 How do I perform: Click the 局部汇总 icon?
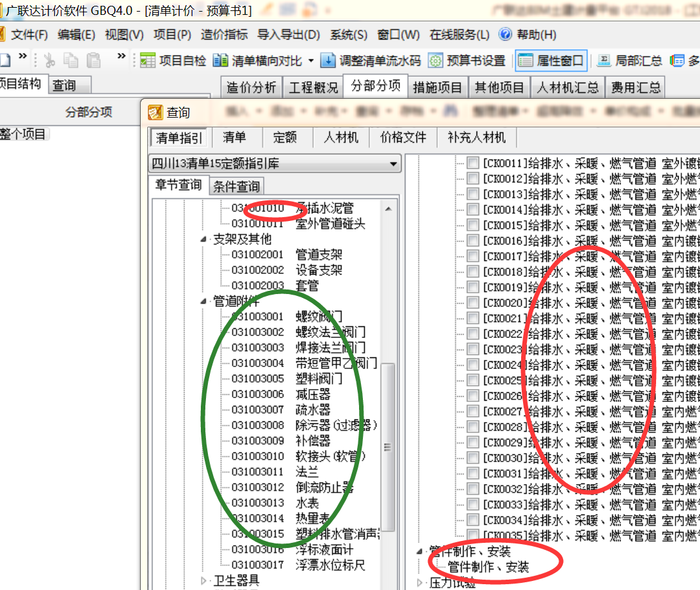tap(604, 60)
